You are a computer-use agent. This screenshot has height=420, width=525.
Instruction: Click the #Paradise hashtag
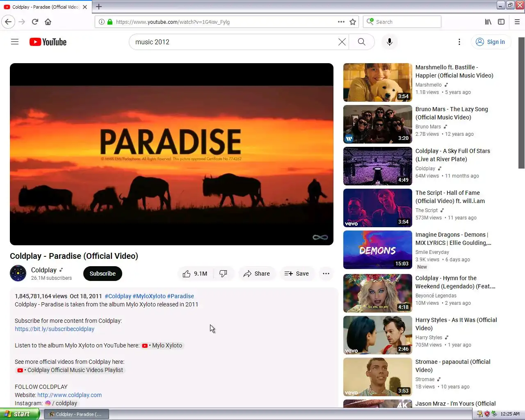[x=180, y=296]
